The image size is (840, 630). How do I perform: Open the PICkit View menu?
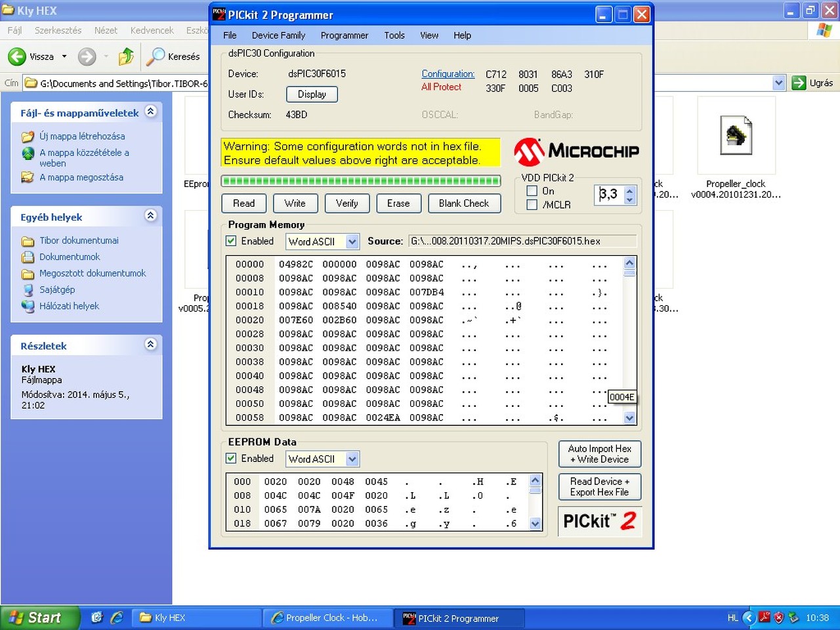click(x=429, y=35)
